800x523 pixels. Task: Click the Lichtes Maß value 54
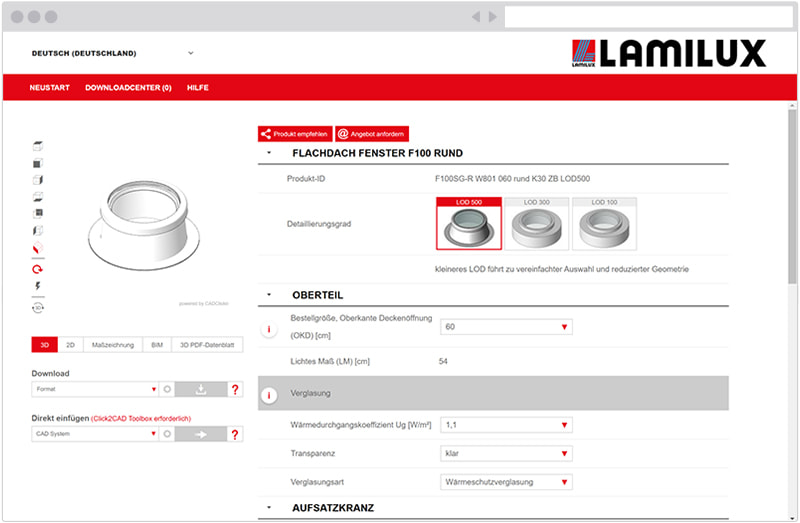point(443,361)
